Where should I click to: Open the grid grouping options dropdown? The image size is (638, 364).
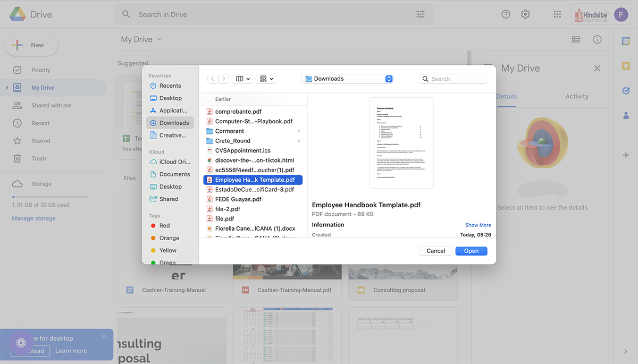[x=265, y=79]
